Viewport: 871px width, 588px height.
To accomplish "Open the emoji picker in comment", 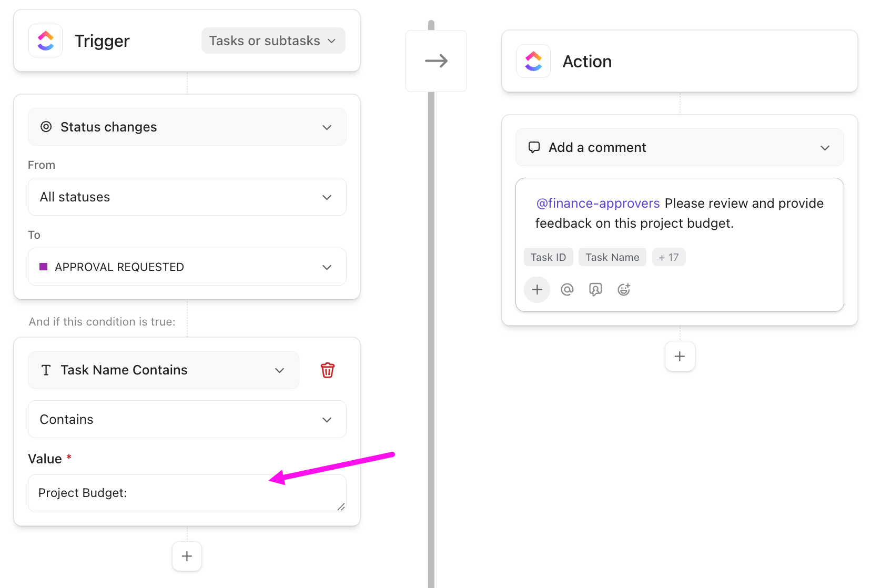I will tap(624, 289).
